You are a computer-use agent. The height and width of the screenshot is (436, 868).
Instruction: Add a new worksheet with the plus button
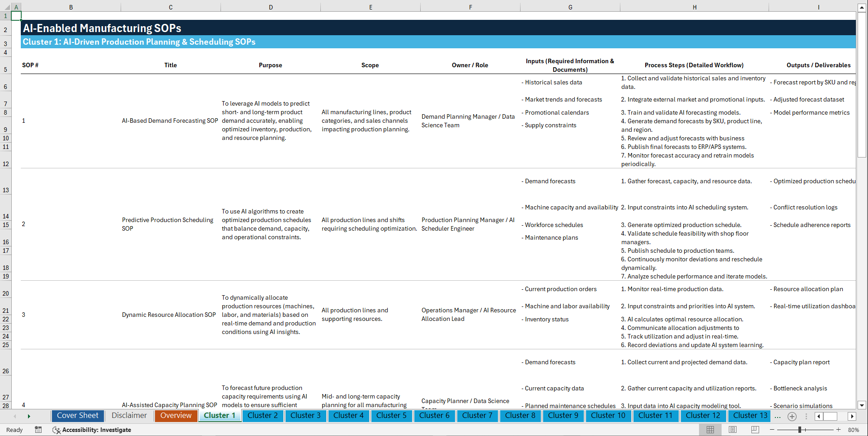[x=792, y=416]
